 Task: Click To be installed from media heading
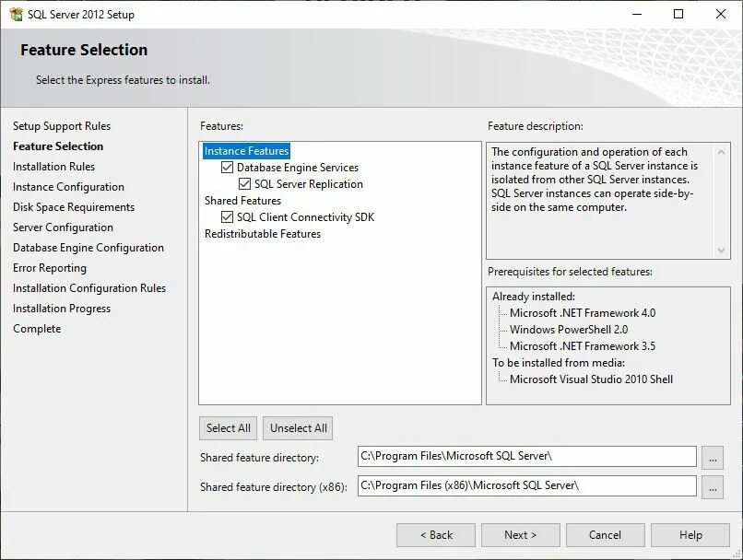[559, 363]
